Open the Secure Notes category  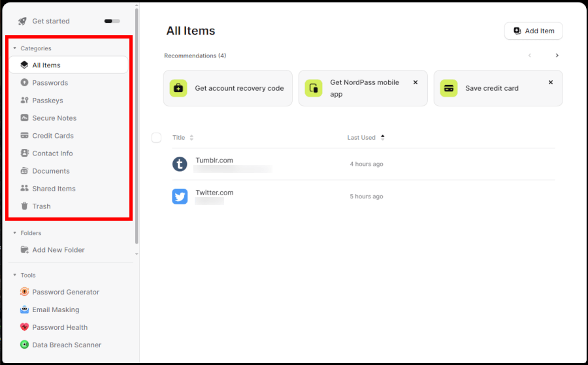(x=54, y=118)
